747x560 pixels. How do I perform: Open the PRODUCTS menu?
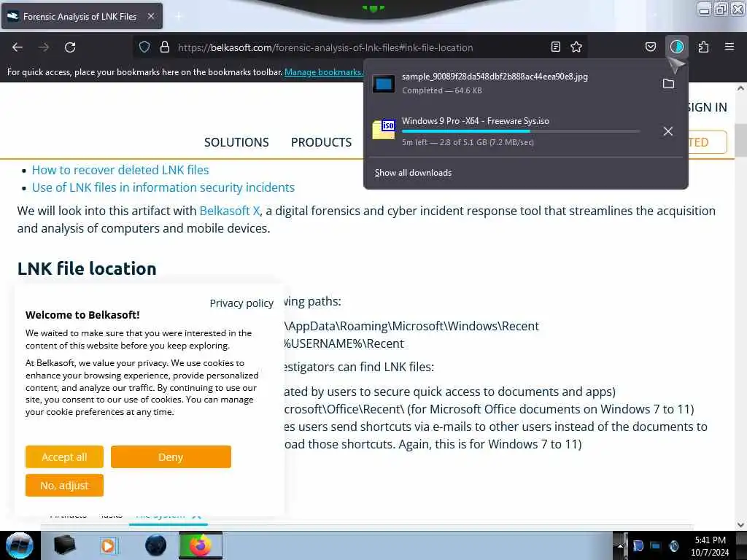[321, 142]
